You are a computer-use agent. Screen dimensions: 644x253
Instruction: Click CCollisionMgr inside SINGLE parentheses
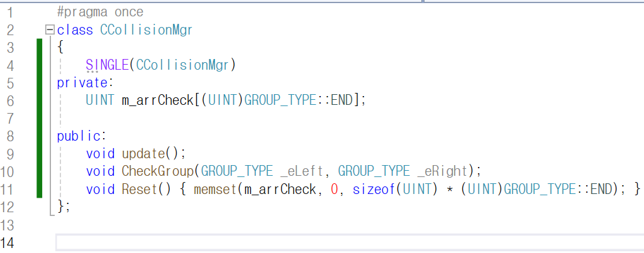(182, 65)
